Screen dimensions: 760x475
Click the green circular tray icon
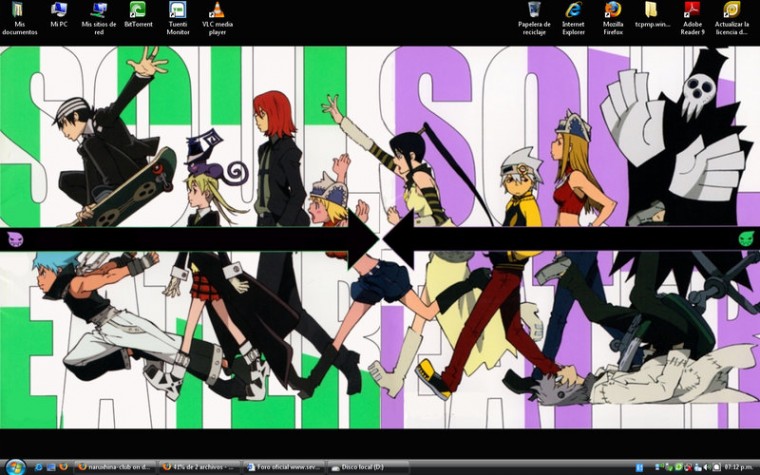[679, 467]
